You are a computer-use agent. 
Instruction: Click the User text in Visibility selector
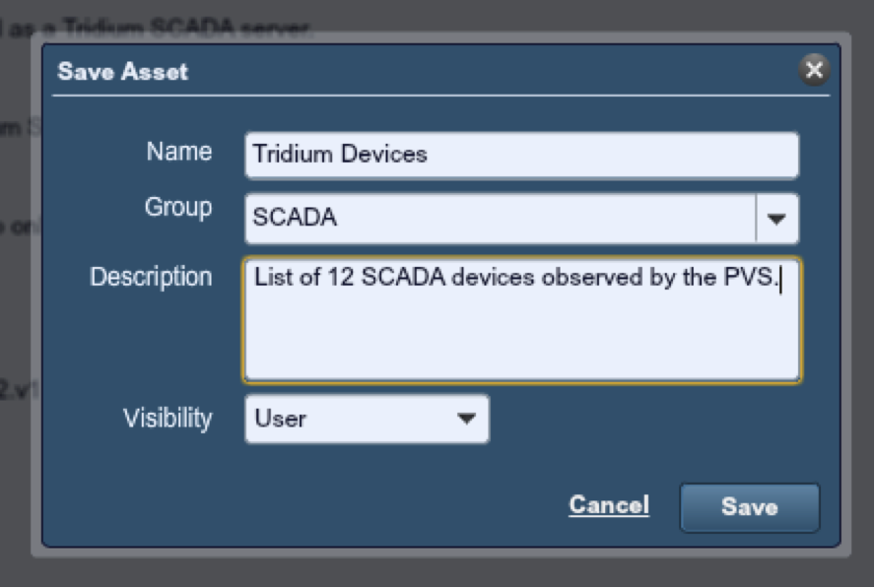point(280,419)
